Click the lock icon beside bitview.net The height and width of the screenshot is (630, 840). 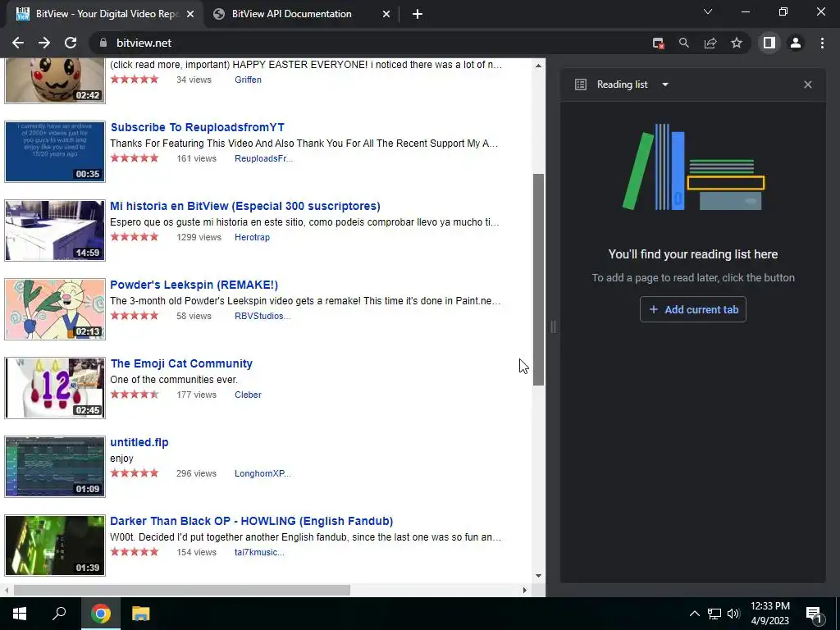(x=103, y=43)
